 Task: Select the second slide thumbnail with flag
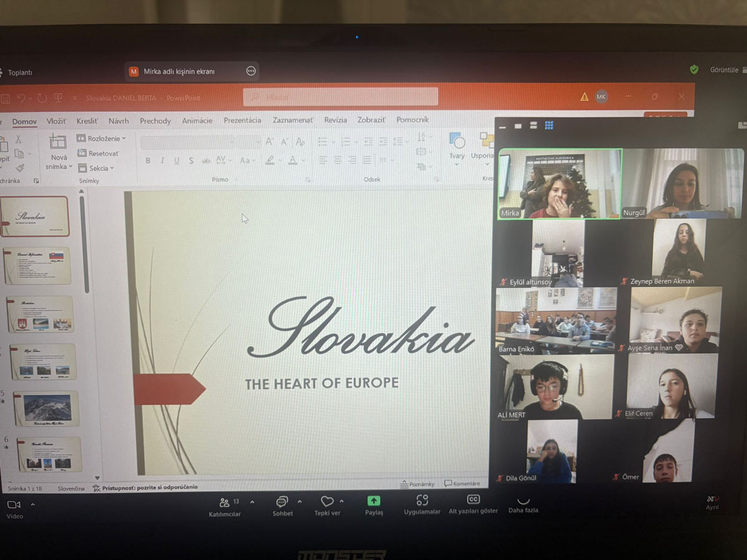[x=40, y=266]
